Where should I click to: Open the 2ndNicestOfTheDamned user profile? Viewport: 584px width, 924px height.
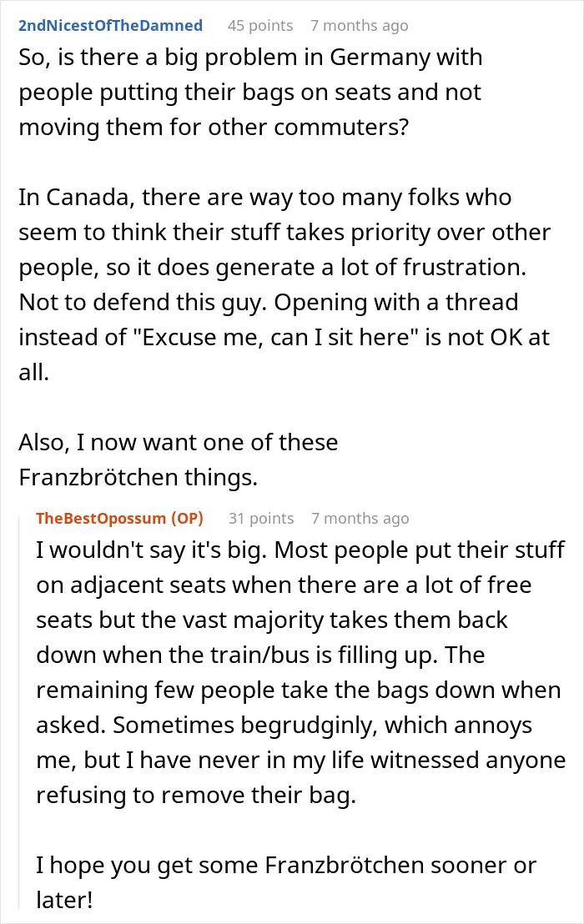[110, 25]
